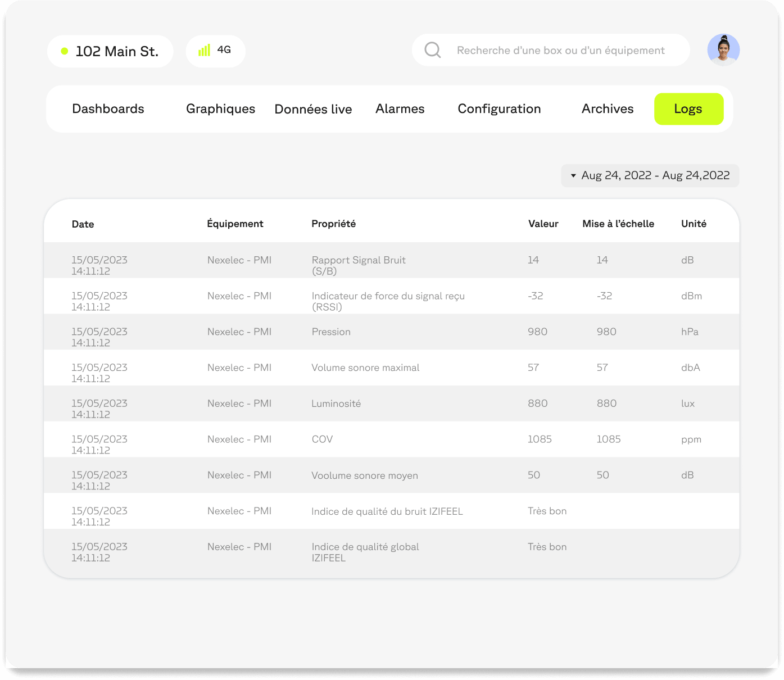Open the Graphiques tab
Image resolution: width=784 pixels, height=680 pixels.
[220, 108]
